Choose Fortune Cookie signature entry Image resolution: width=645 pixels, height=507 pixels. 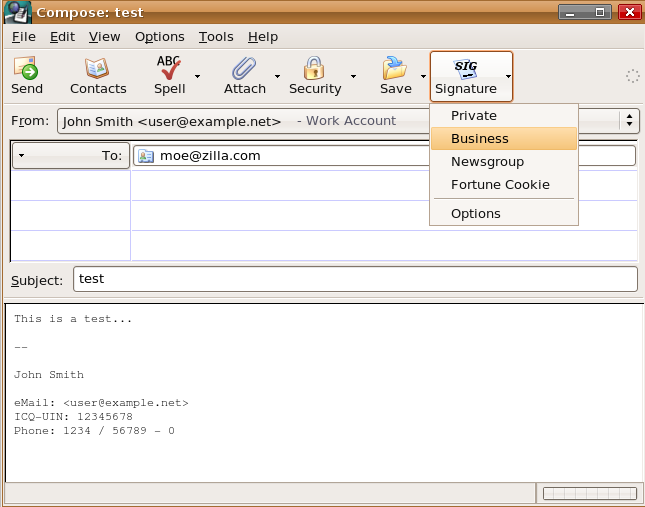[500, 185]
